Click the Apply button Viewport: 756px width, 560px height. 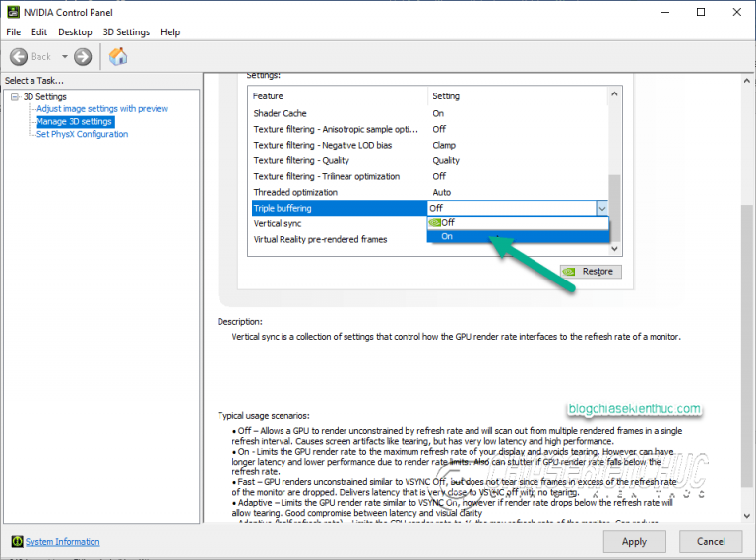(x=634, y=542)
